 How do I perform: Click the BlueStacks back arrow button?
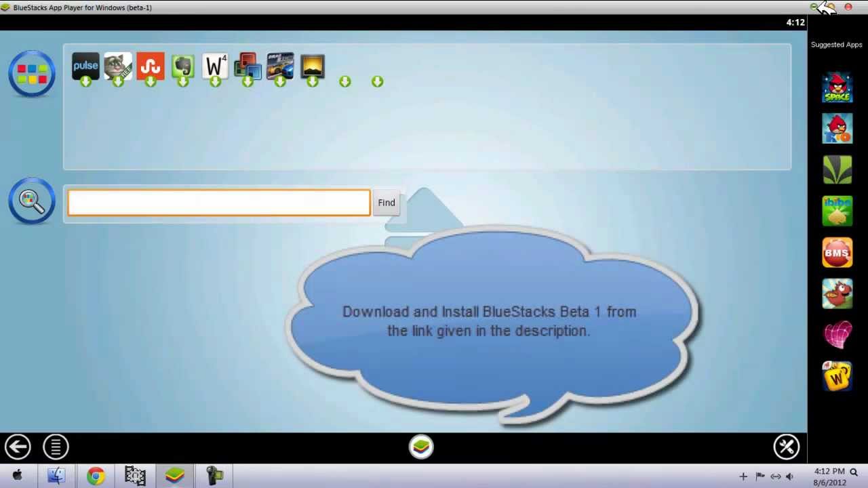[x=18, y=447]
